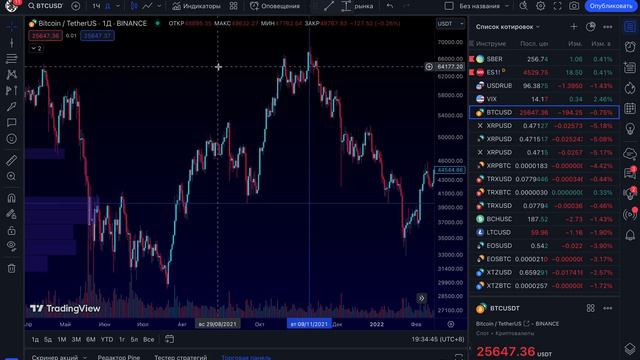
Task: Add symbol to watchlist plus icon
Action: point(574,27)
